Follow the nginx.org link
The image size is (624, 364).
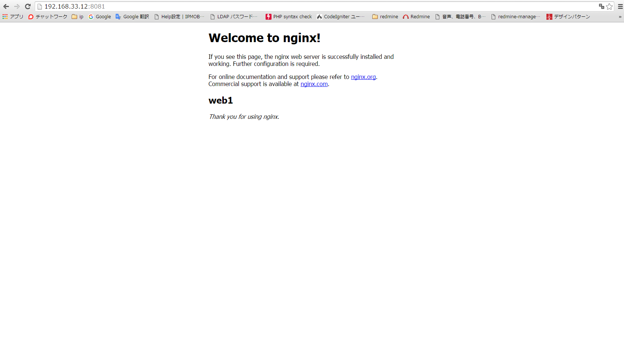click(x=363, y=77)
